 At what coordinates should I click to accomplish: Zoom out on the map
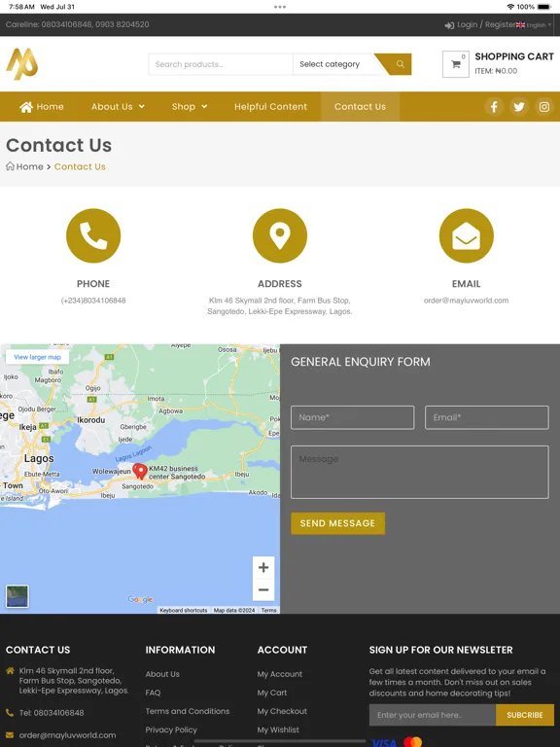point(263,589)
